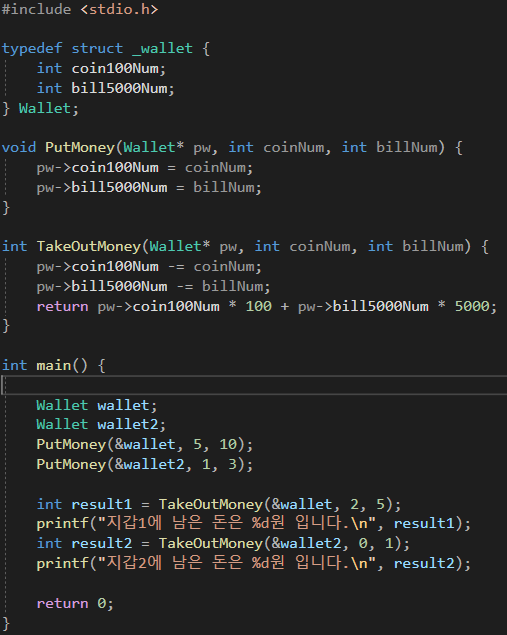Click the 'PutMoney(&wallet2, 1, 3);' call
507x635 pixels.
pyautogui.click(x=145, y=464)
